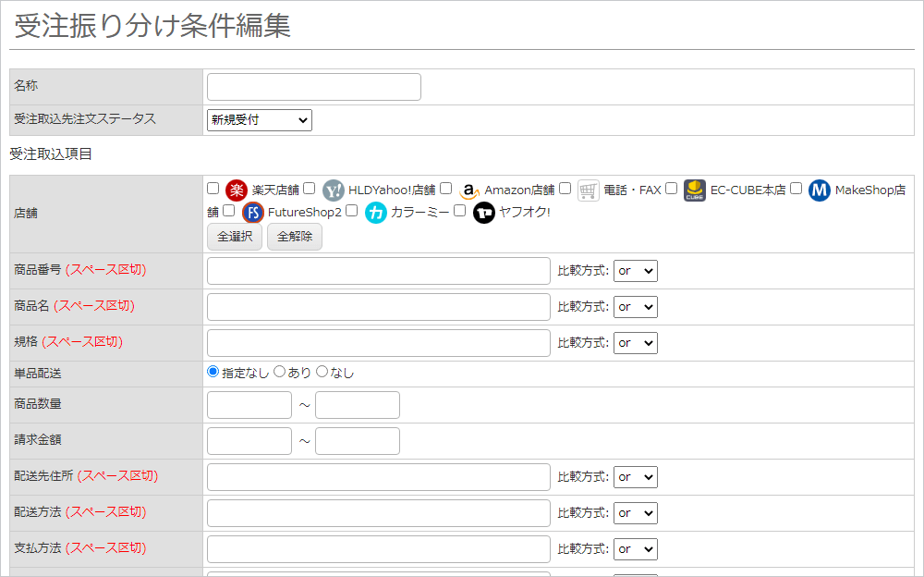
Task: Select the 単品配送 あり radio button
Action: (280, 372)
